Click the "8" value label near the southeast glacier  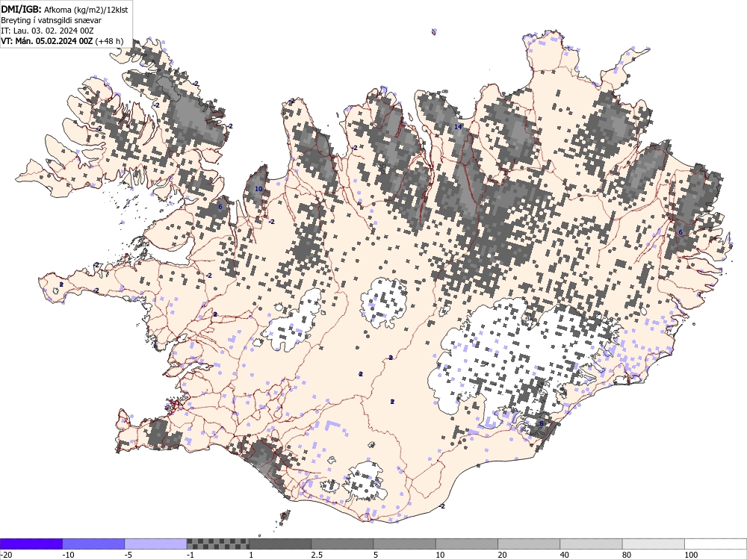tap(541, 423)
